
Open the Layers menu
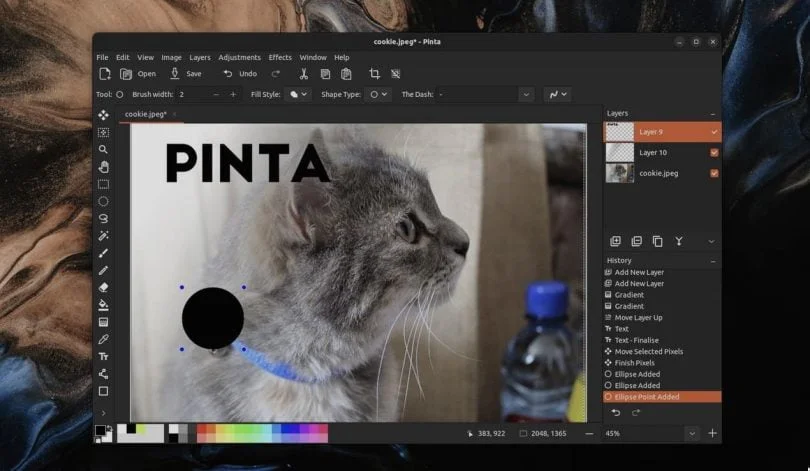(199, 57)
